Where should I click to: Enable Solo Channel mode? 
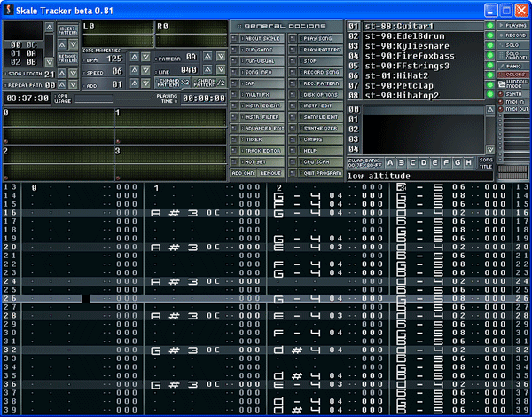[512, 56]
